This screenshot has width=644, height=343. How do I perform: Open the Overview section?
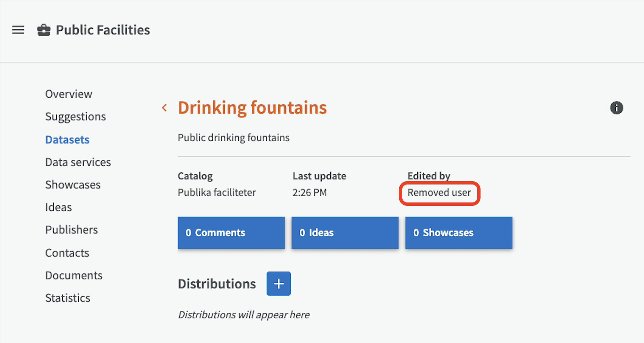(69, 94)
